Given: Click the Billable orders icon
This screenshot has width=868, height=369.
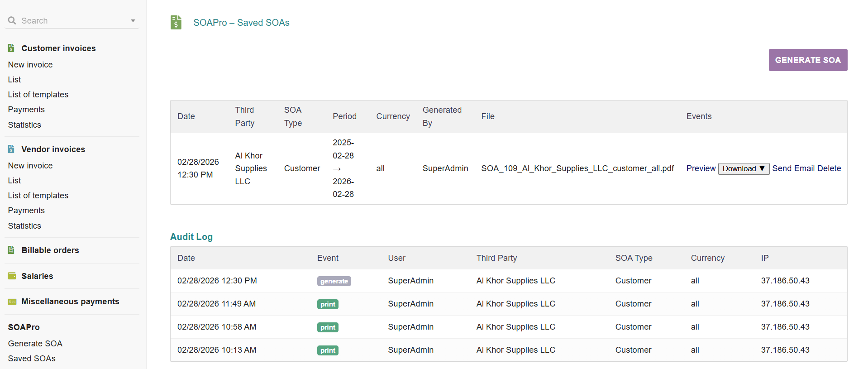Looking at the screenshot, I should (11, 250).
